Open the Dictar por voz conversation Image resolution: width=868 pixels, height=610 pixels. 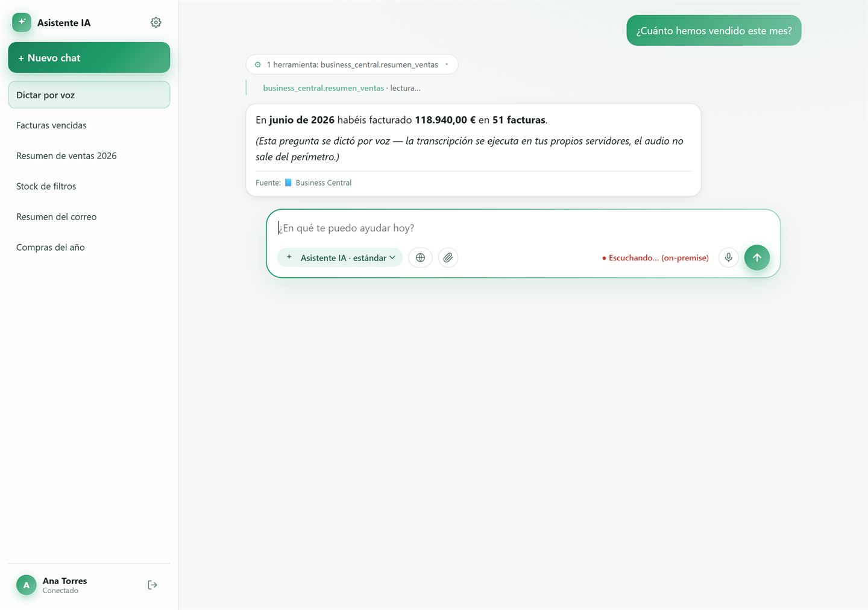(89, 95)
